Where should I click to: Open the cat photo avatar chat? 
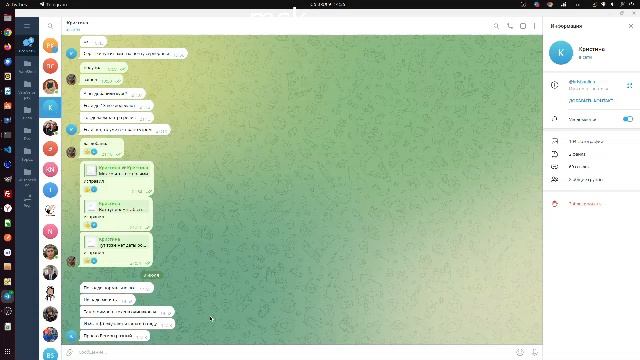50,87
